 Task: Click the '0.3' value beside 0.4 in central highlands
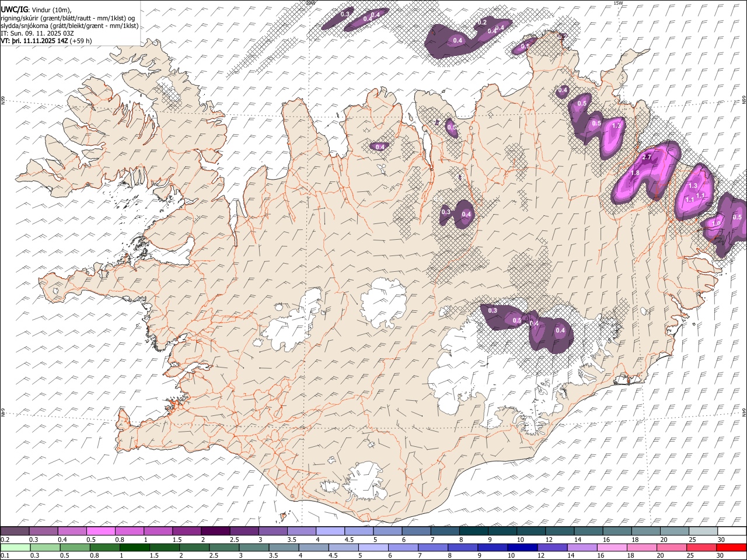click(446, 212)
